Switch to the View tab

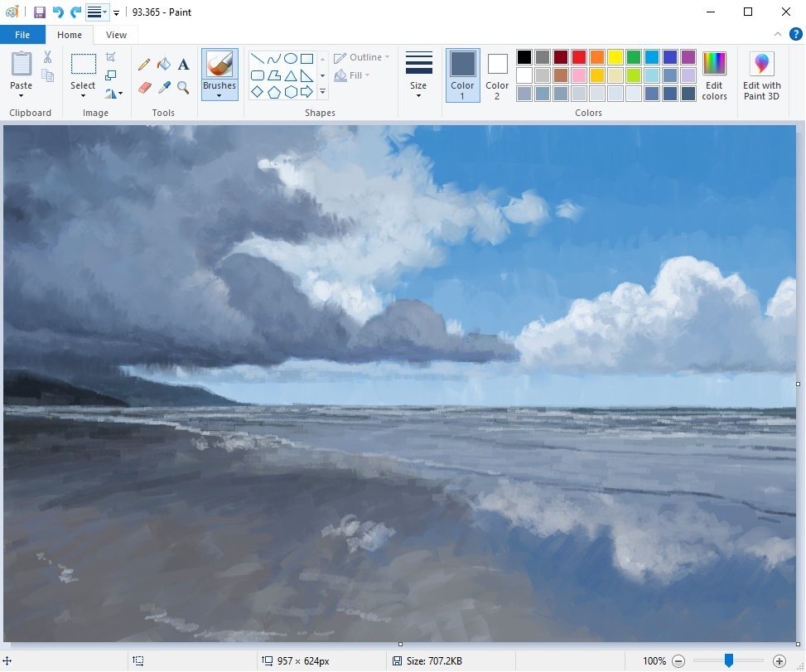point(116,35)
